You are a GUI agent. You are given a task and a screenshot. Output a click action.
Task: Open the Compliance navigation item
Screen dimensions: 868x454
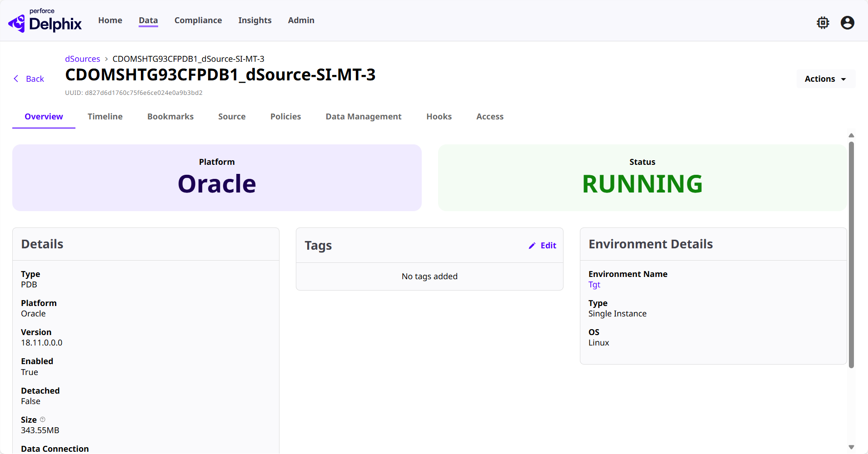198,20
